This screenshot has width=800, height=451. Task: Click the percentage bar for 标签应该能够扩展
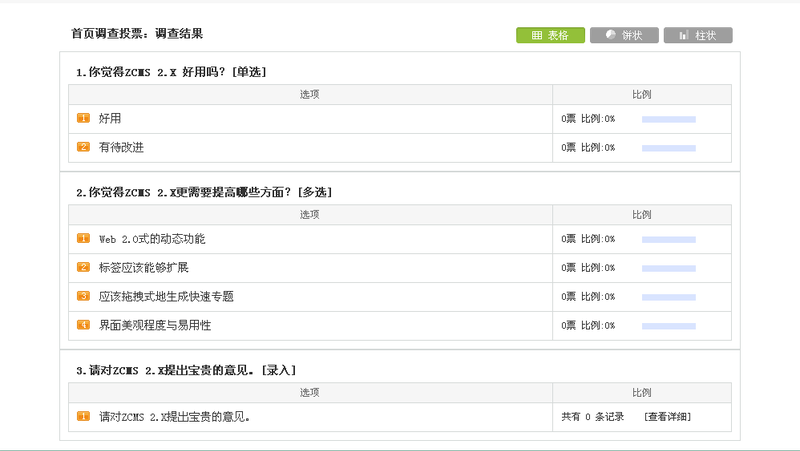[x=668, y=268]
